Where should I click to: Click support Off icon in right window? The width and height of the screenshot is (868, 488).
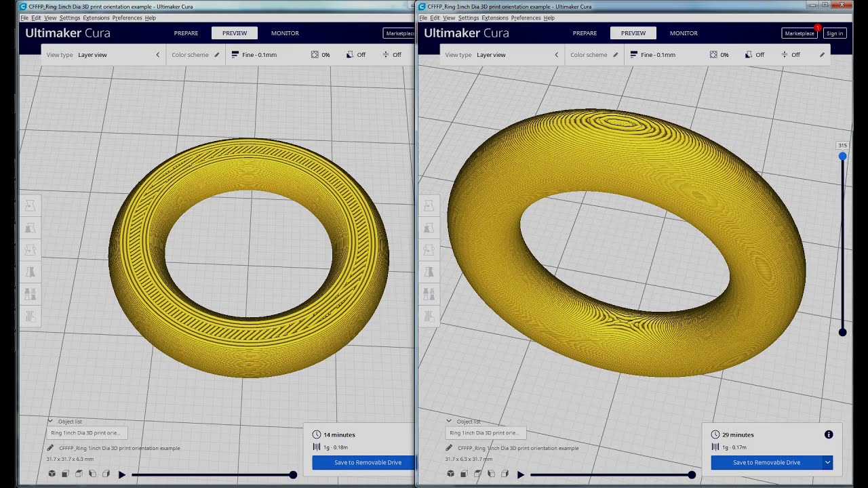tap(748, 55)
